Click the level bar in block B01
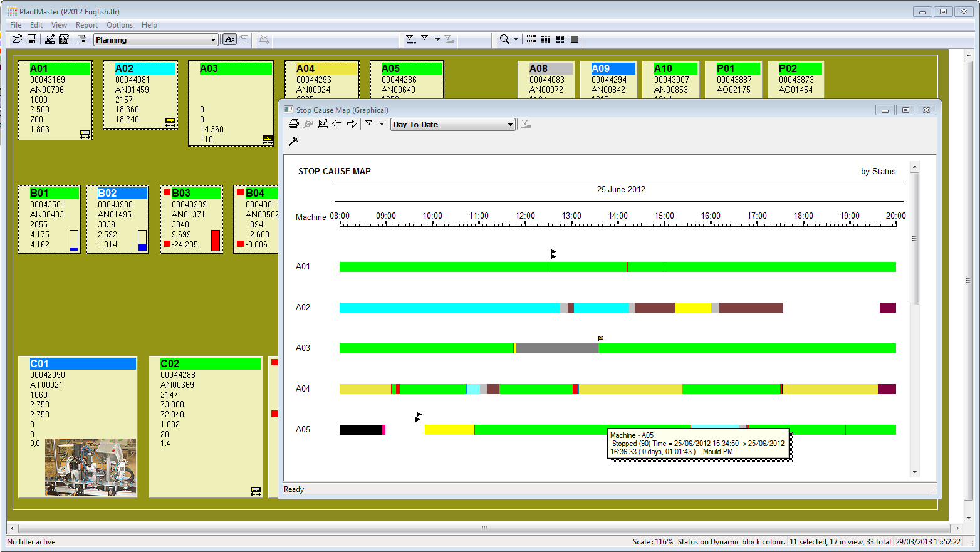Screen dimensions: 980x552 tap(74, 241)
